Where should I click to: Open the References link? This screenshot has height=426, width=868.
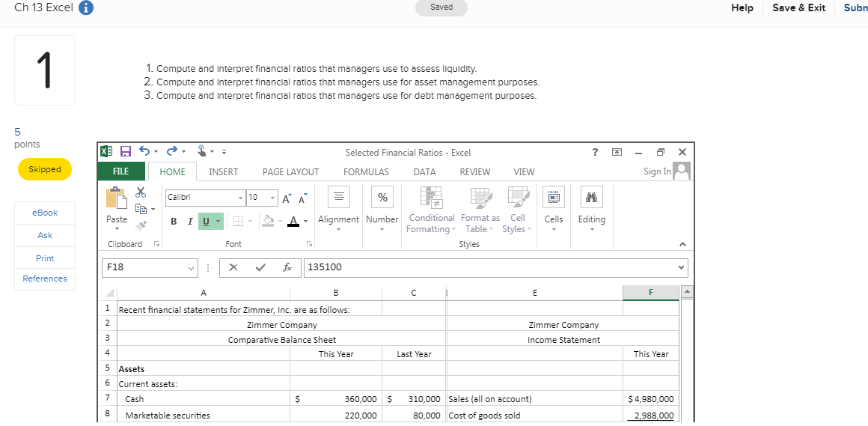45,279
